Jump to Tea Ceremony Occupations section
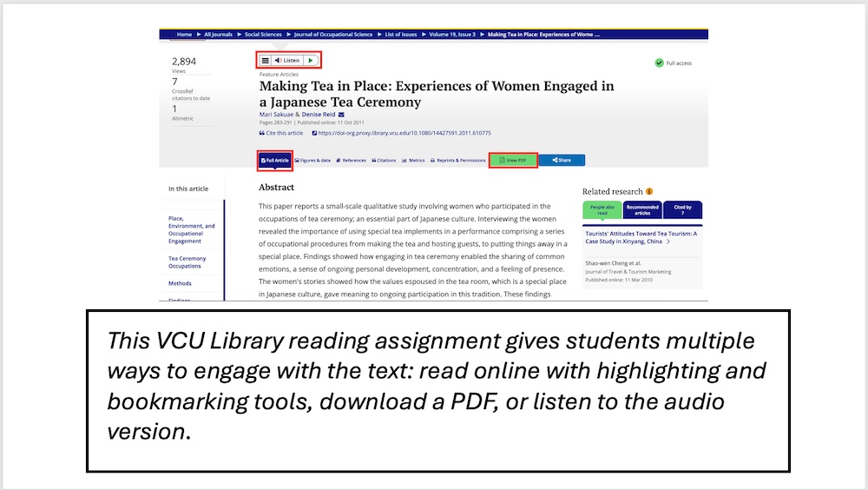The height and width of the screenshot is (490, 868). click(187, 262)
